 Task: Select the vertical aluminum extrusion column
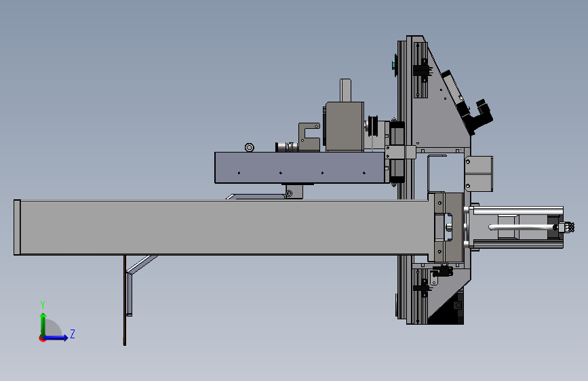(x=405, y=180)
